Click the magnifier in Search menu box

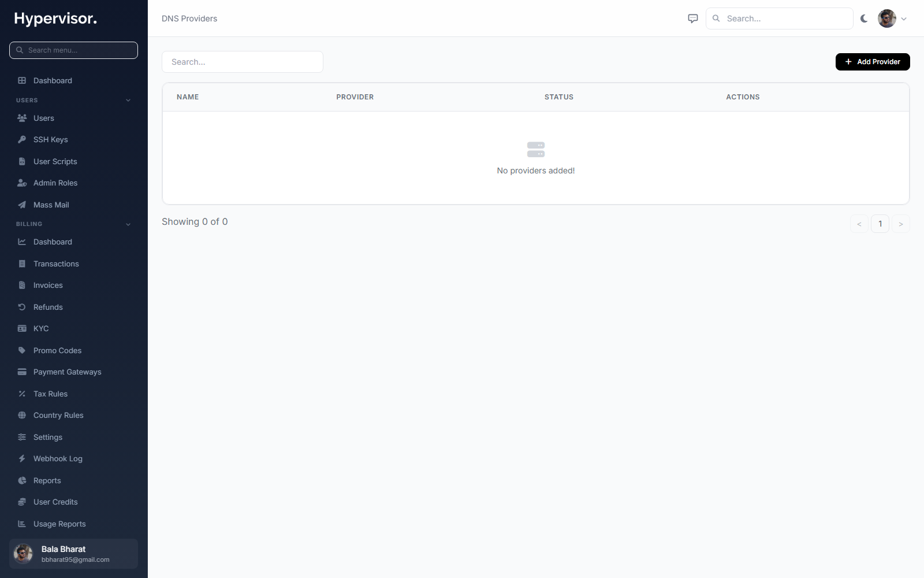(x=20, y=50)
